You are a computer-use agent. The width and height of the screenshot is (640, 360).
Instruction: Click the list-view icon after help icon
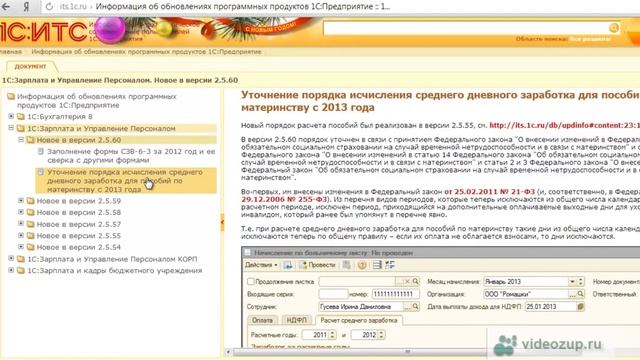pos(377,265)
